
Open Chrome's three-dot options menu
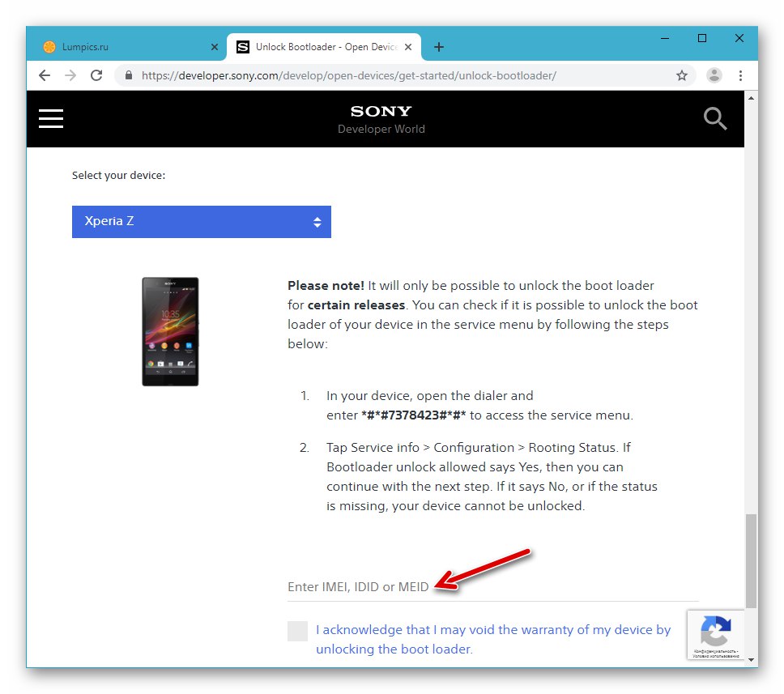click(741, 75)
